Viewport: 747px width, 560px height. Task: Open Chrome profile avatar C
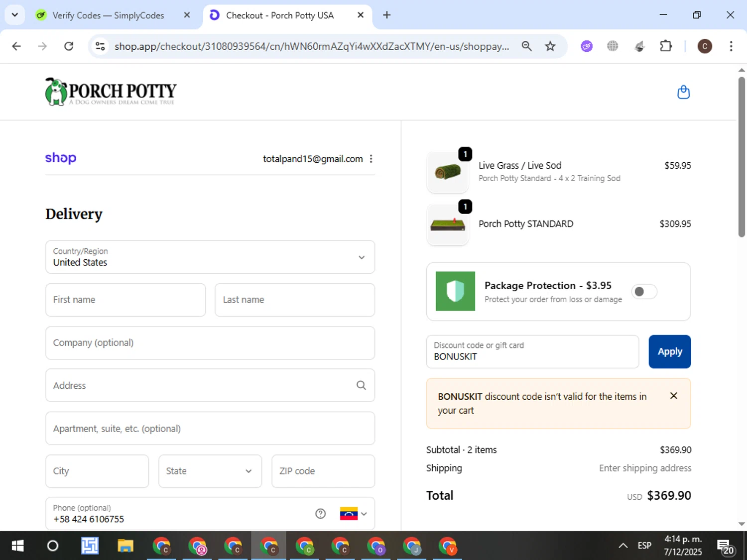coord(705,46)
